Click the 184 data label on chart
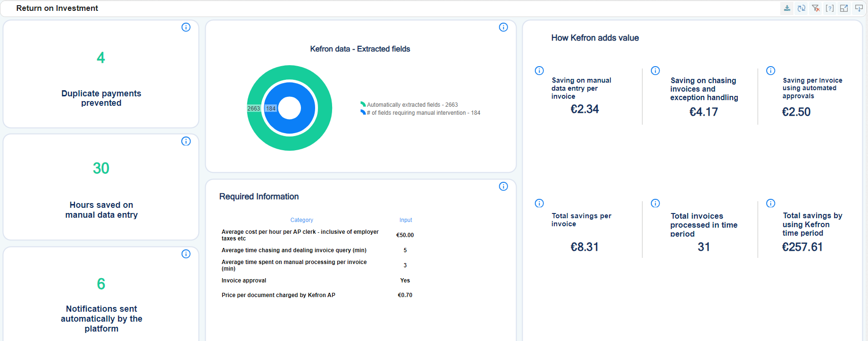Screen dimensions: 868x341 pyautogui.click(x=271, y=109)
